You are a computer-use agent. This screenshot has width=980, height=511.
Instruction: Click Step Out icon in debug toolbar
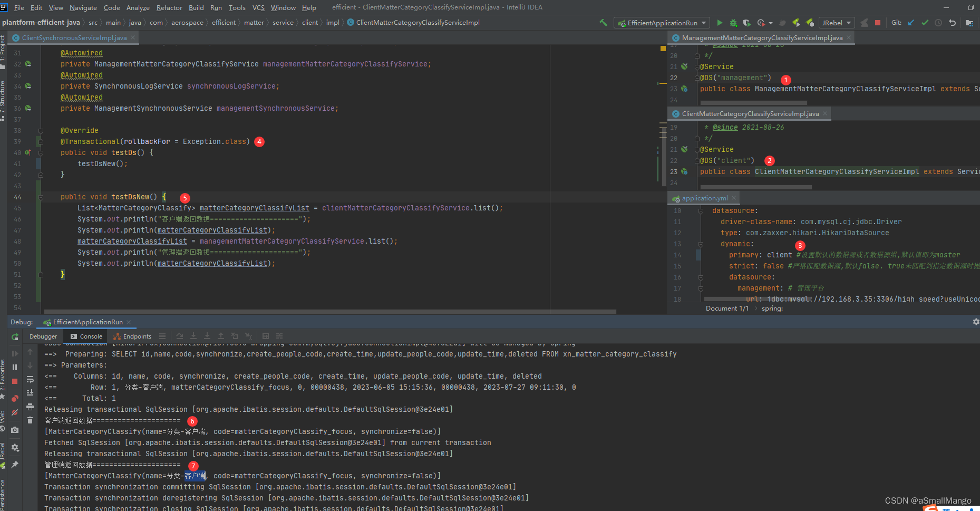pos(221,336)
